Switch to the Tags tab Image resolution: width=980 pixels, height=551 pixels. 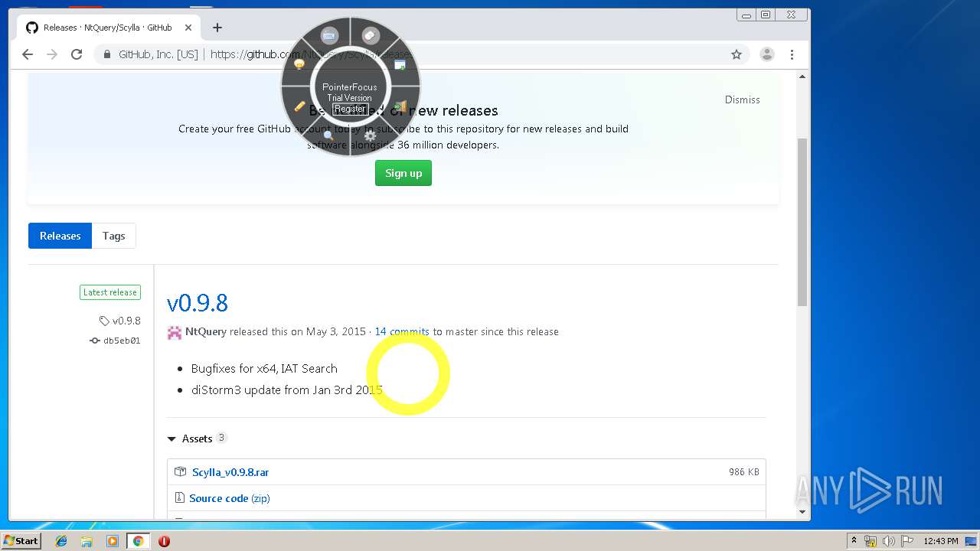click(114, 236)
